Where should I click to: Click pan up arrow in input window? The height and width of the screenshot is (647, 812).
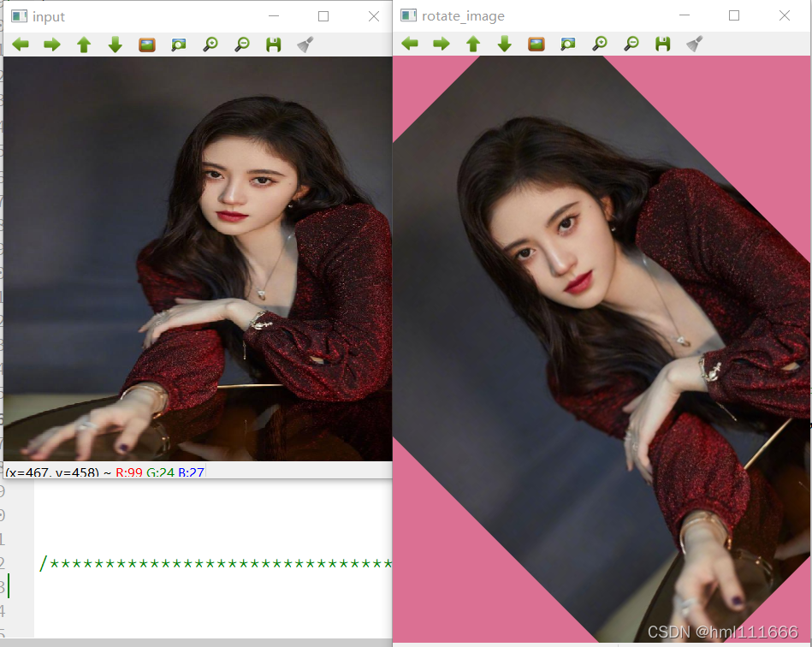coord(84,45)
